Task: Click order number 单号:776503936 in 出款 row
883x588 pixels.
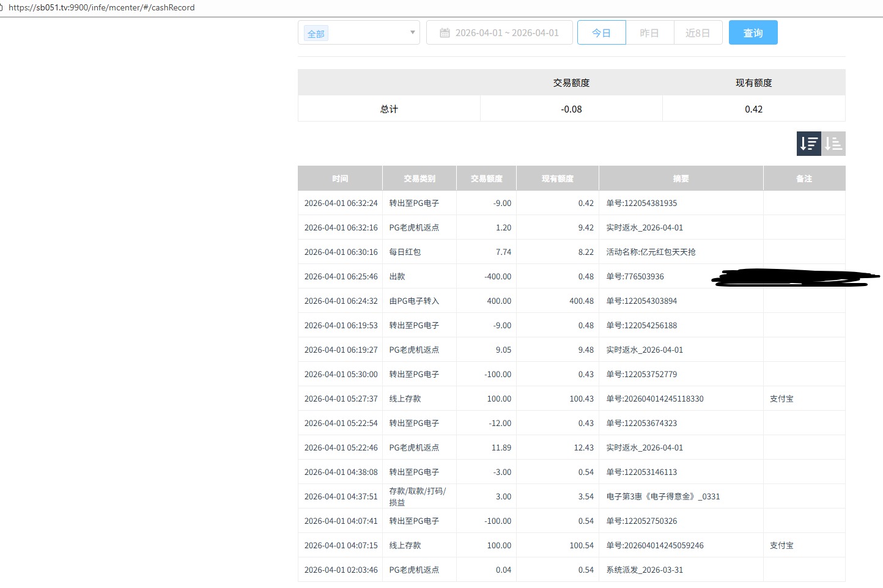Action: click(x=635, y=276)
